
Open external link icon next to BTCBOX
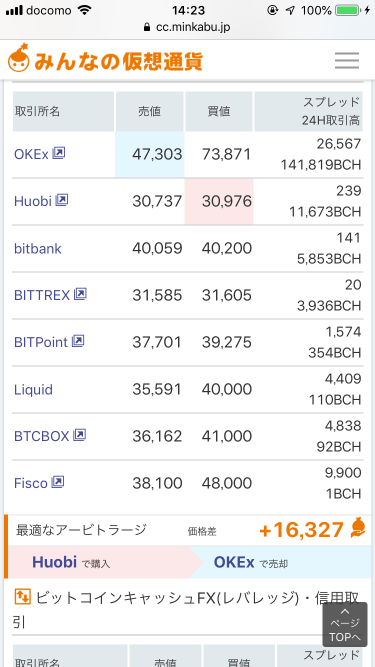(80, 435)
